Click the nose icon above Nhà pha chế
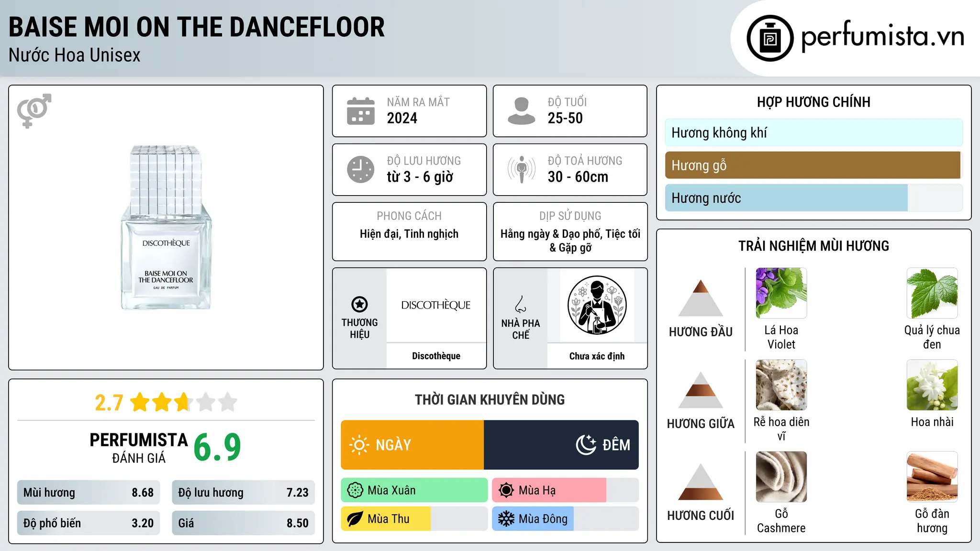 tap(521, 304)
